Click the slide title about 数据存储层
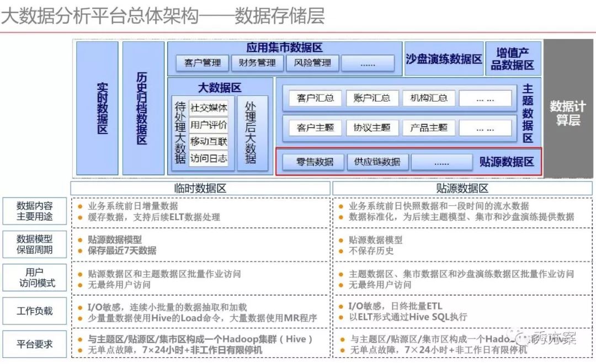Screen dimensions: 596x364 click(163, 16)
